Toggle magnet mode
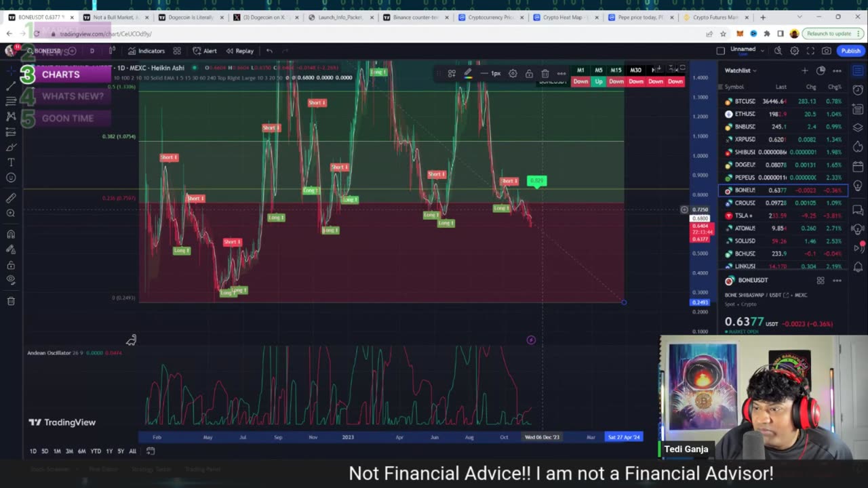The image size is (868, 488). pyautogui.click(x=11, y=235)
